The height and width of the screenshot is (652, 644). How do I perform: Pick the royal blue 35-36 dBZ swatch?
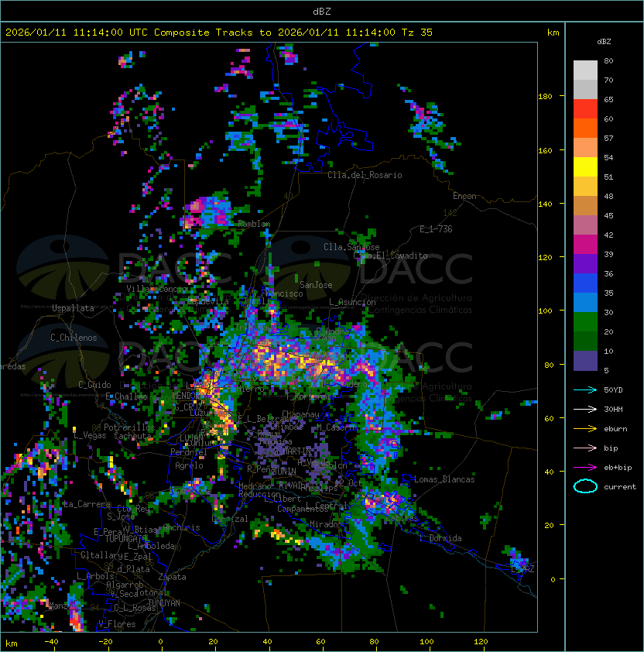[x=585, y=283]
